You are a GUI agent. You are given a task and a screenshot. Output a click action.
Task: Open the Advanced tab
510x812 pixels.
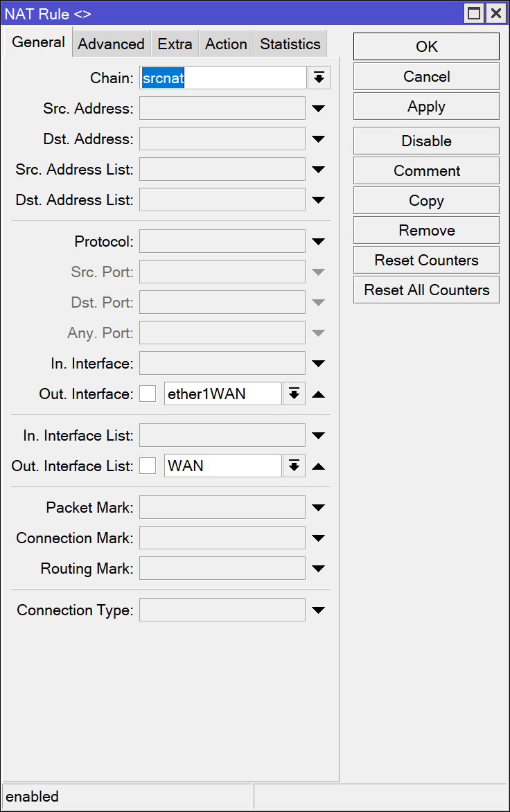(x=111, y=44)
